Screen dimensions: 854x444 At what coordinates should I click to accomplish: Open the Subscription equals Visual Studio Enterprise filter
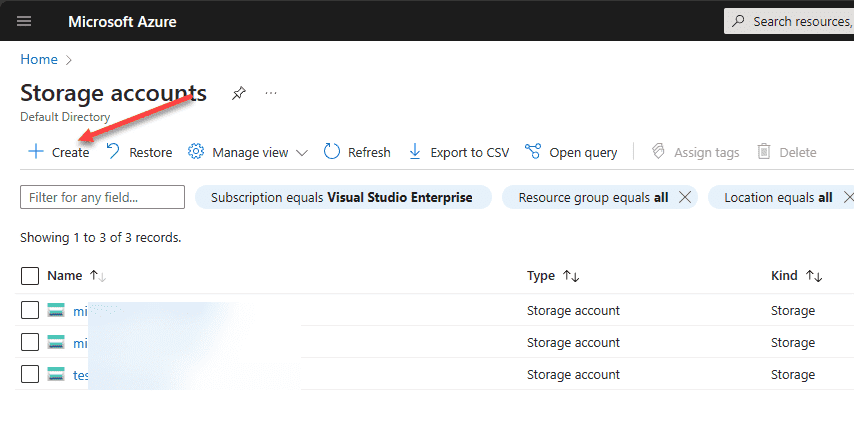[343, 197]
